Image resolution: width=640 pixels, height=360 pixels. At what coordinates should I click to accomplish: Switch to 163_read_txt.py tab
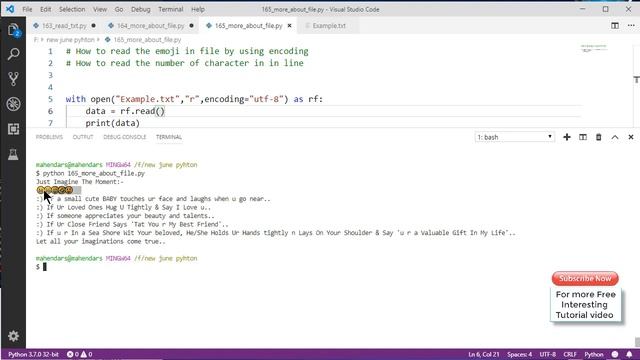pyautogui.click(x=64, y=25)
